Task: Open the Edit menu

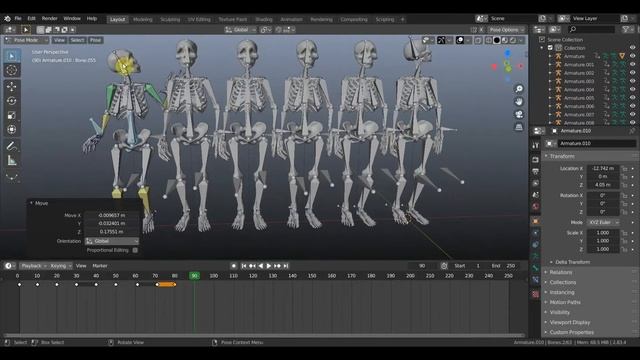Action: (x=31, y=19)
